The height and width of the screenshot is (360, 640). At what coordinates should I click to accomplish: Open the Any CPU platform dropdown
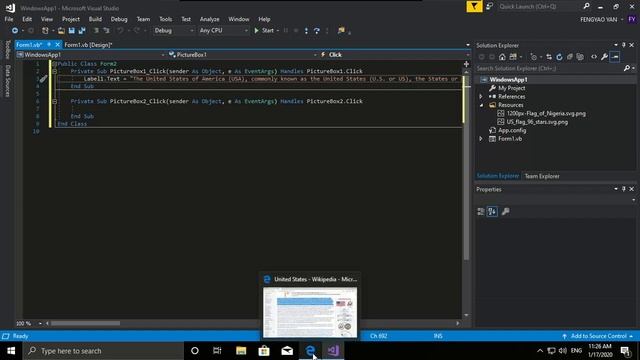tap(223, 31)
